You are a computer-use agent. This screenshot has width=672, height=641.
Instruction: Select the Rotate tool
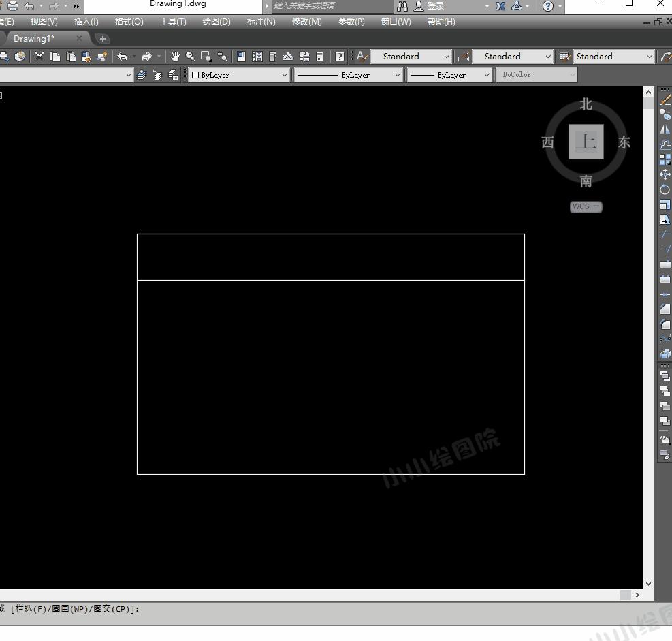(x=665, y=189)
